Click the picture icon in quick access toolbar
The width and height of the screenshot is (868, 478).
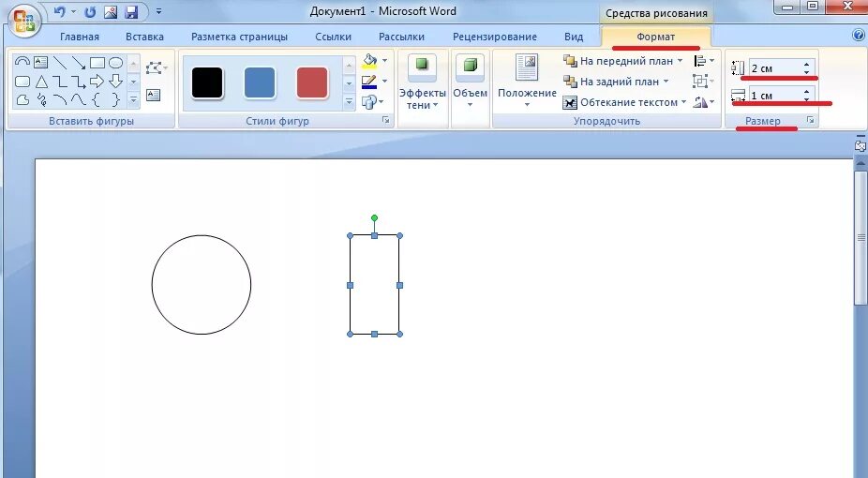(111, 11)
